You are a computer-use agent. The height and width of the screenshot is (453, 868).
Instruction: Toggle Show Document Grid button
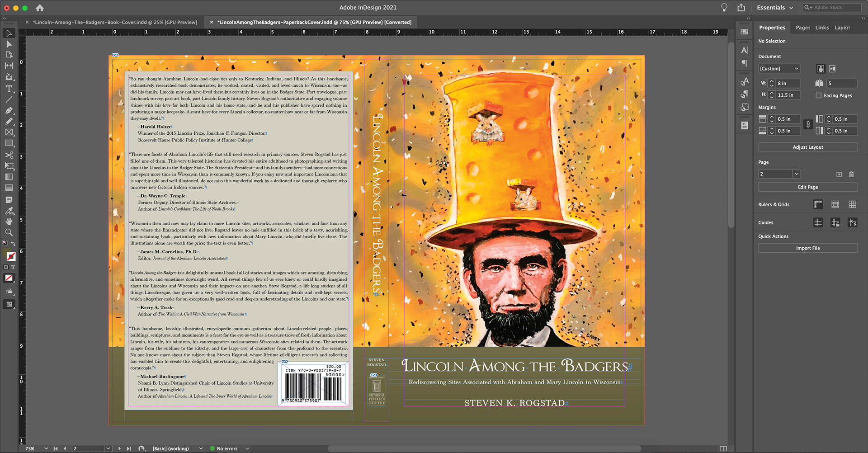click(852, 204)
